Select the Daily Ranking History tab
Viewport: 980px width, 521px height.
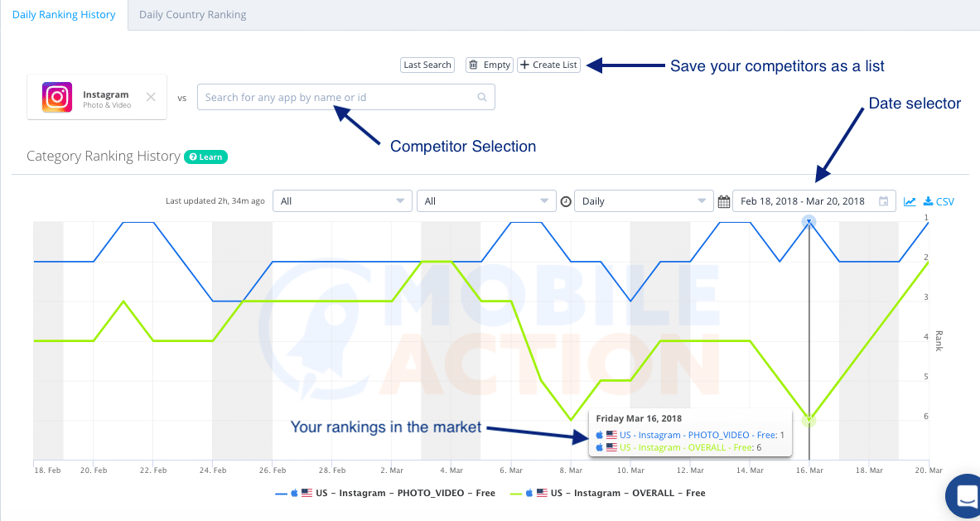click(64, 15)
